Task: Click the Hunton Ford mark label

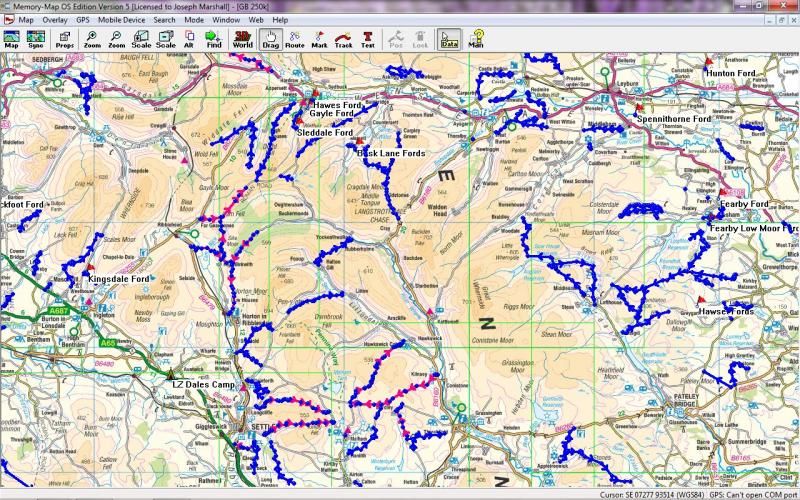Action: pos(731,73)
